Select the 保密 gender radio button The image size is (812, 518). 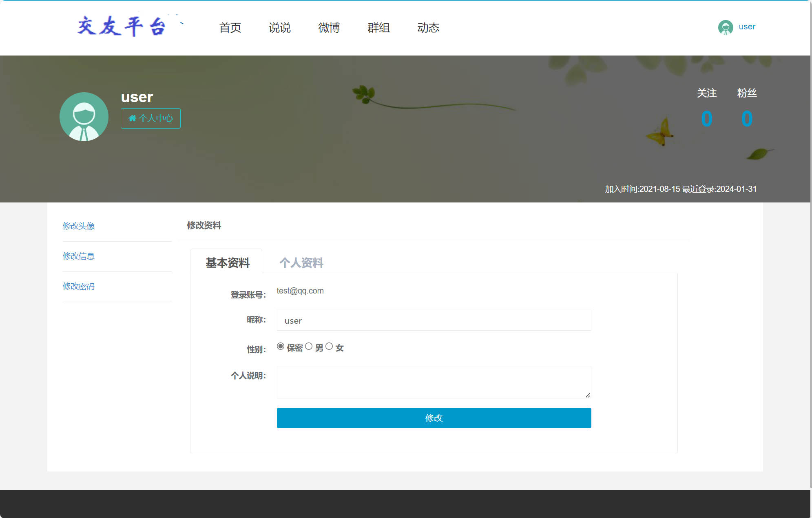(x=280, y=346)
